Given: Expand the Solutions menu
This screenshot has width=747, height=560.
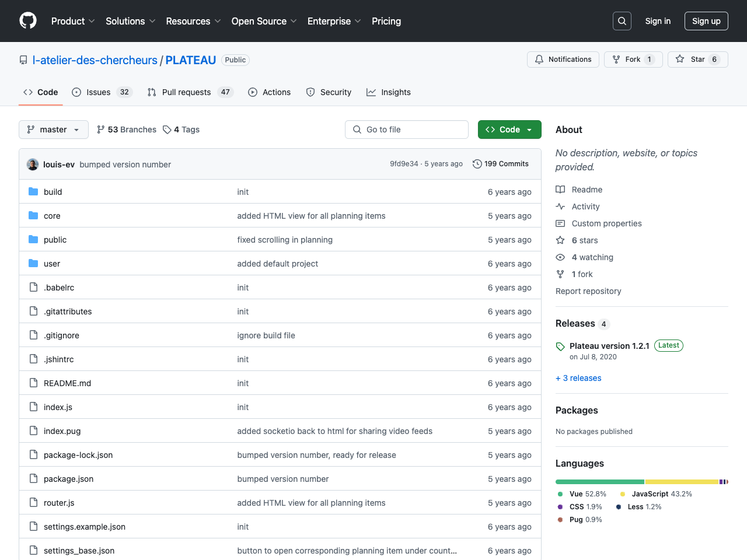Looking at the screenshot, I should click(131, 21).
